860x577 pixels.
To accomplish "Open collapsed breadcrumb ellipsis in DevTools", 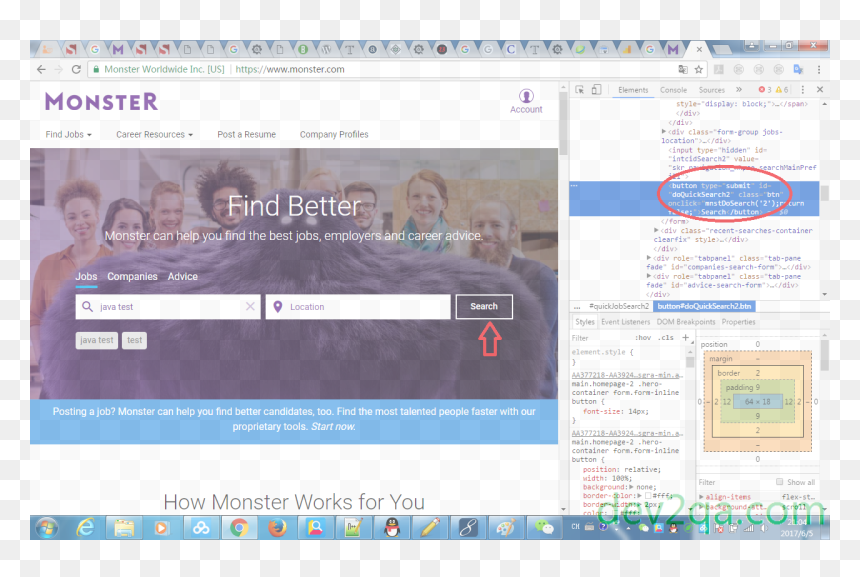I will (x=577, y=306).
